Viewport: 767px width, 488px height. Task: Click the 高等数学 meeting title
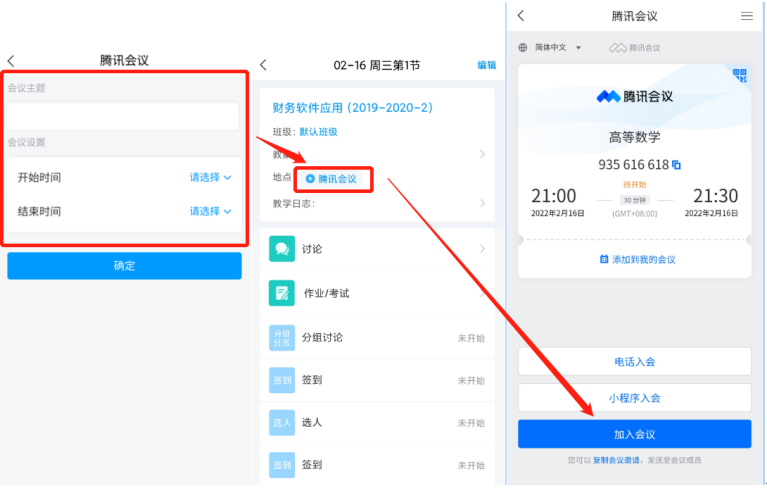(634, 137)
